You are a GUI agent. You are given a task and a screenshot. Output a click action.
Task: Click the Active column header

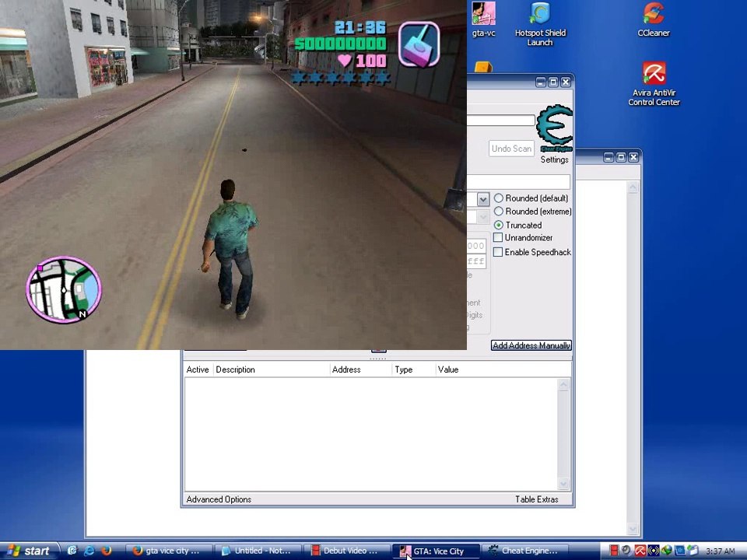point(198,369)
